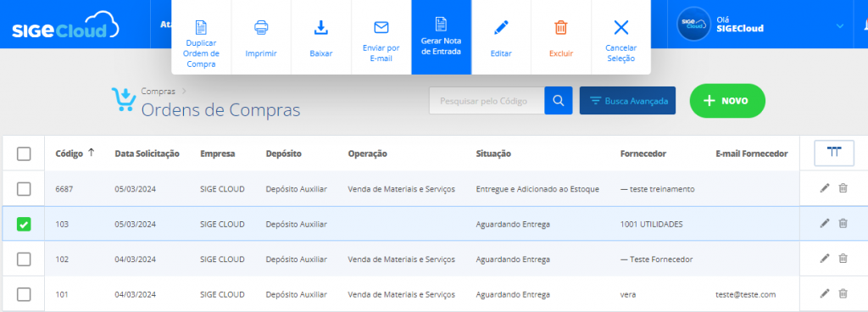Click the shopping cart Compras icon
868x312 pixels.
coord(124,99)
